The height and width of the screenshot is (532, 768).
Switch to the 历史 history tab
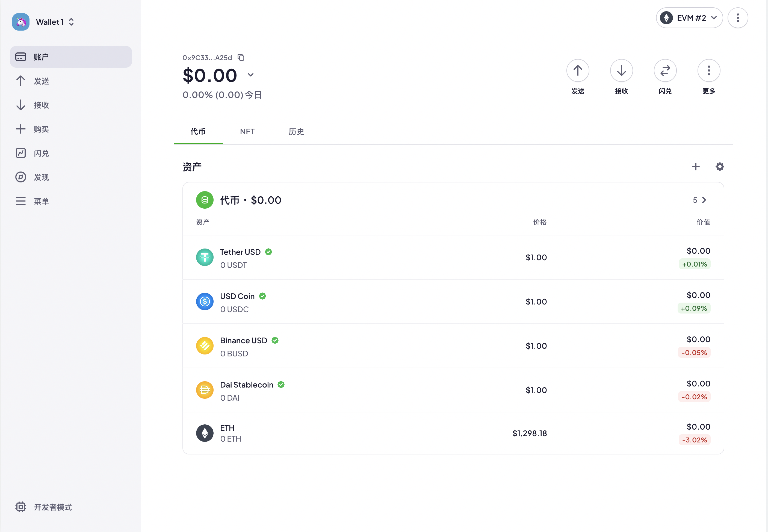point(296,132)
